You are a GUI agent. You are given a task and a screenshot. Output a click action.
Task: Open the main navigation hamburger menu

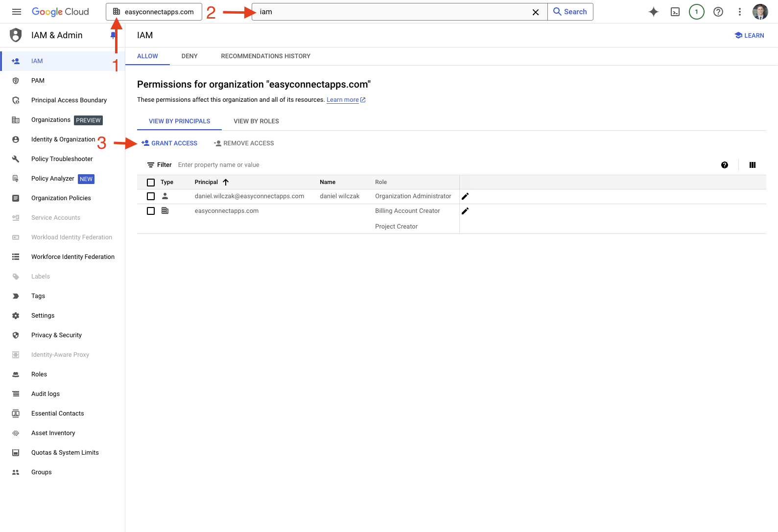point(17,12)
